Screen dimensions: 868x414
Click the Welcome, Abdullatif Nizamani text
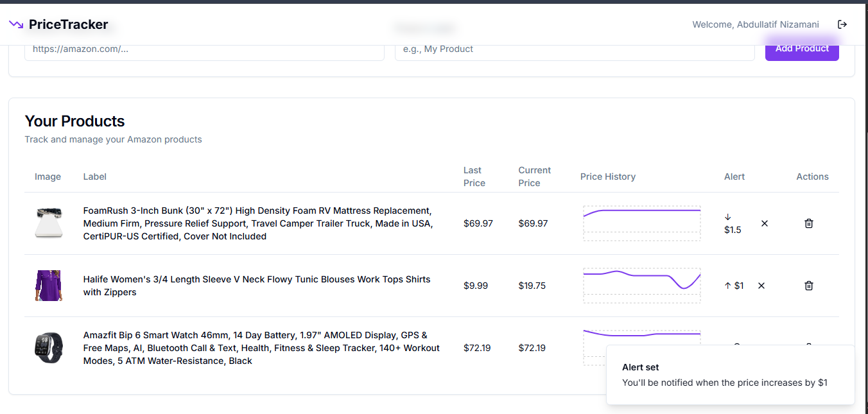tap(756, 24)
